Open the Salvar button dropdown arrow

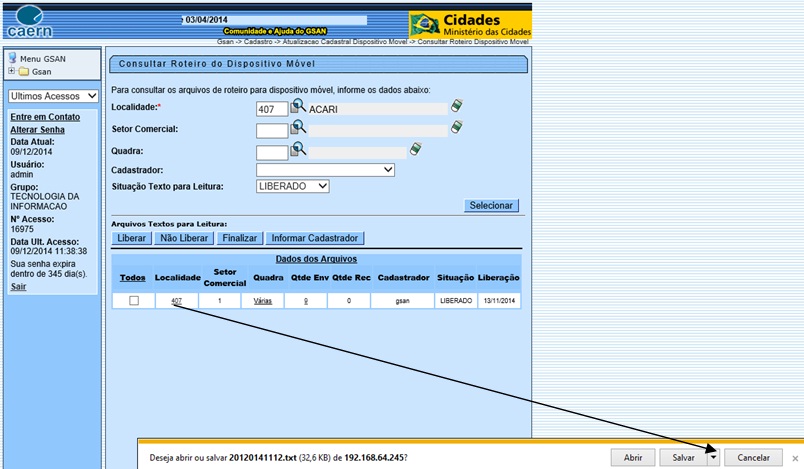pyautogui.click(x=714, y=457)
